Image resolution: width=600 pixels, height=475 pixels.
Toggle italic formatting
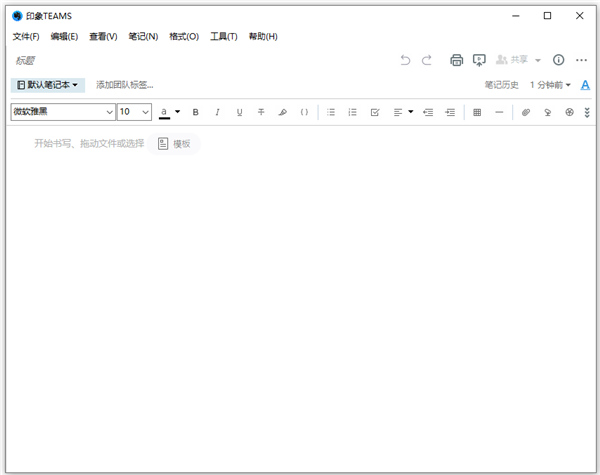coord(217,112)
